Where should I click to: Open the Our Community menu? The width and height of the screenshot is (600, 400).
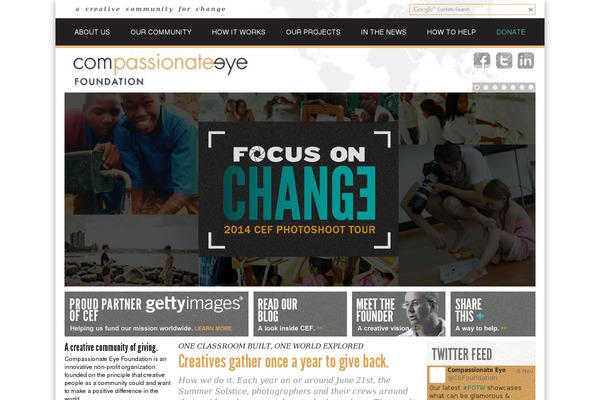click(x=161, y=32)
